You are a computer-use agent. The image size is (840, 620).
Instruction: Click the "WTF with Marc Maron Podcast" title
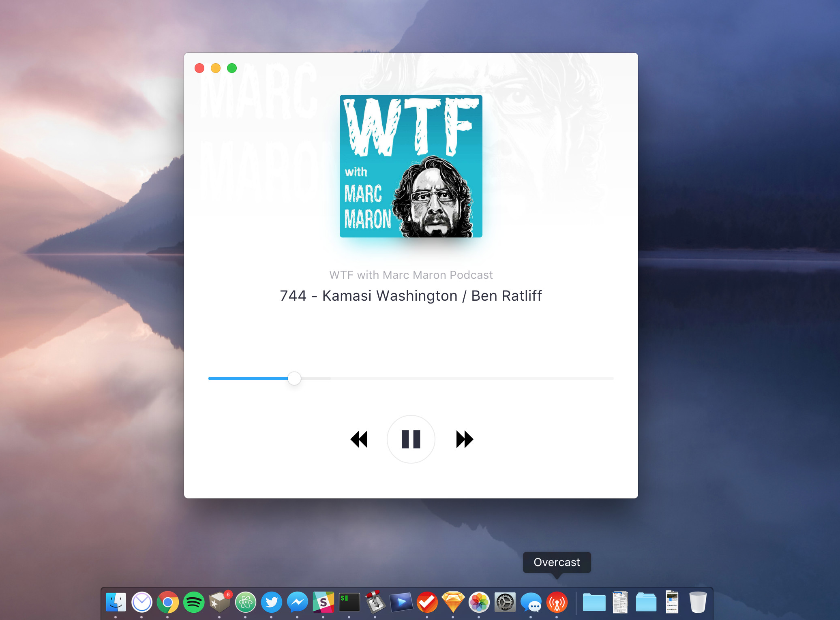pyautogui.click(x=411, y=275)
